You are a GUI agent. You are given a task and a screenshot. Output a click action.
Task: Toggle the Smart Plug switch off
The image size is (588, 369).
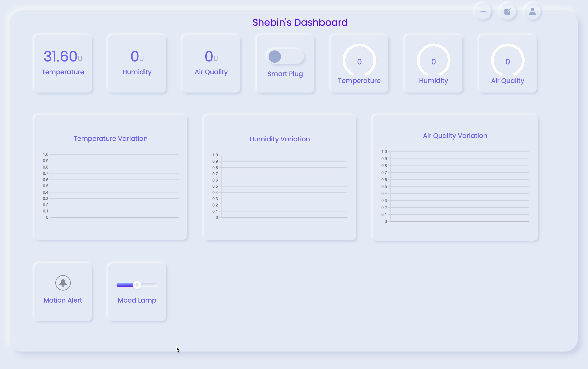pos(285,56)
